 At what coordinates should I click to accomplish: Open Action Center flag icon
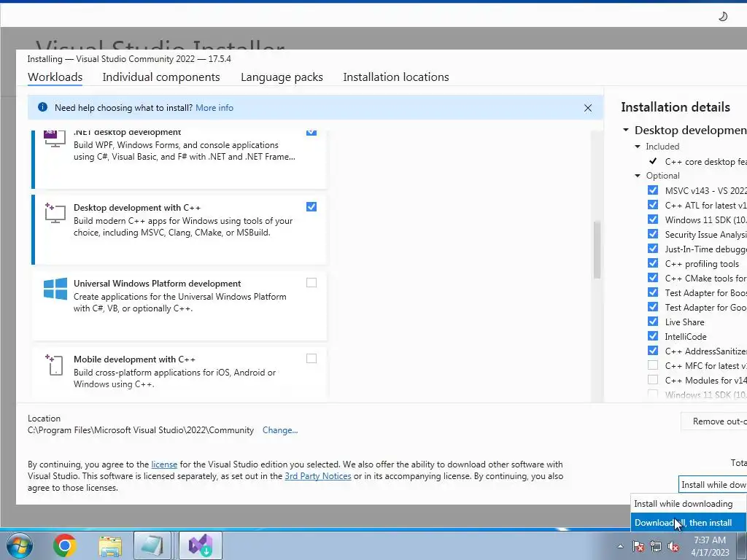[638, 546]
